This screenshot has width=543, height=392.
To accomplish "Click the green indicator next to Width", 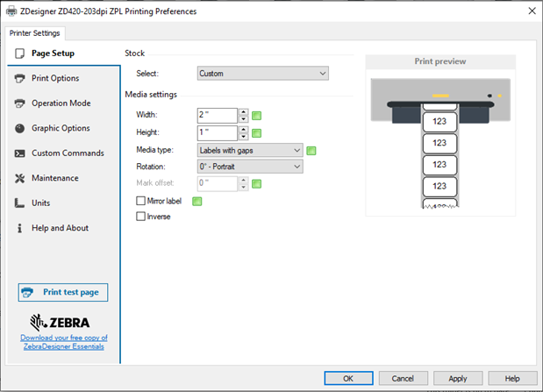I will click(x=256, y=116).
